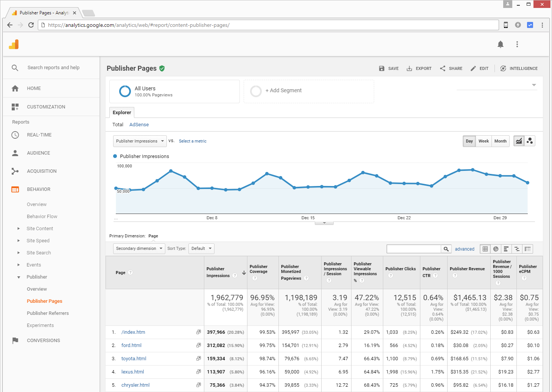This screenshot has height=392, width=552.
Task: Open the Analytics header three-dot menu
Action: coord(517,44)
